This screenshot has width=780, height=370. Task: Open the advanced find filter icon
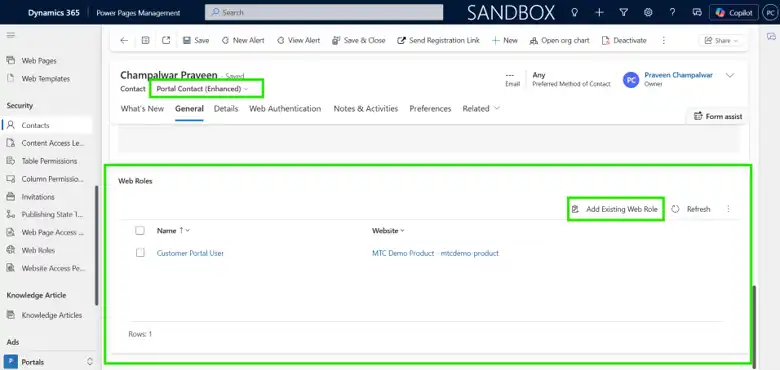[x=623, y=12]
